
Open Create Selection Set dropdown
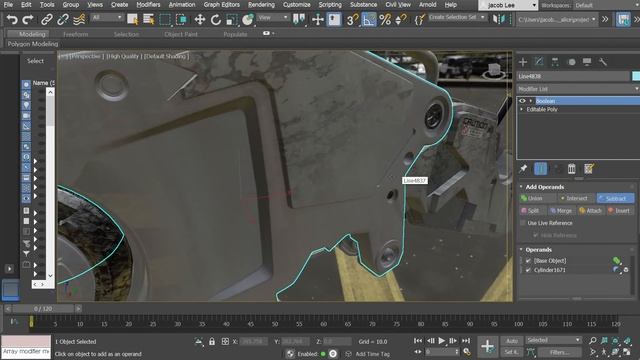point(457,18)
